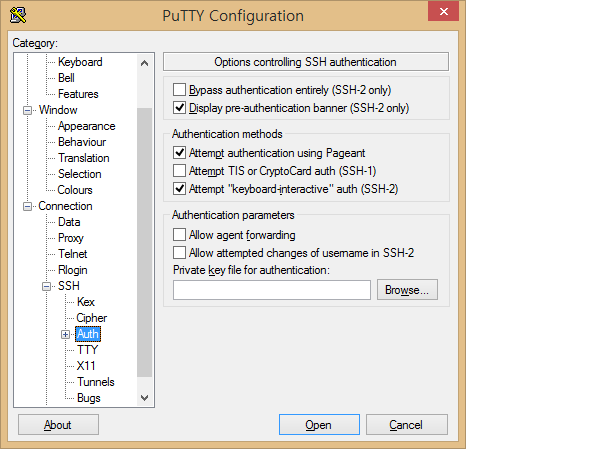Click the 'Authentication parameters' group label
This screenshot has width=614, height=449.
233,215
